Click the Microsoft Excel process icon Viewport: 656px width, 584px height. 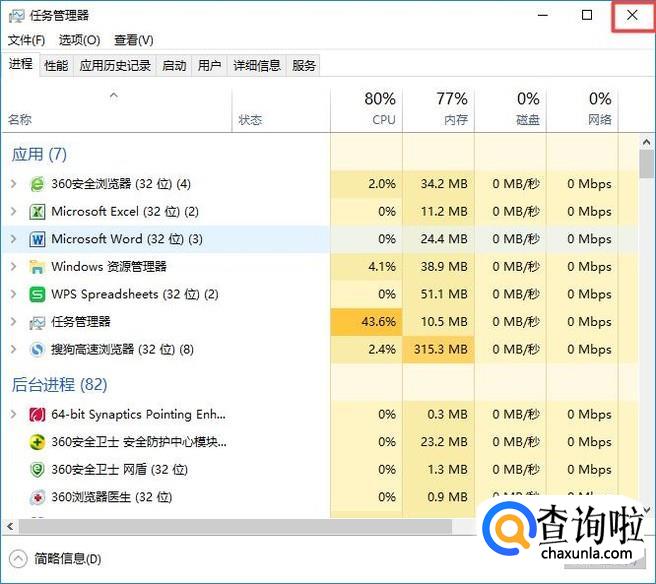tap(37, 212)
